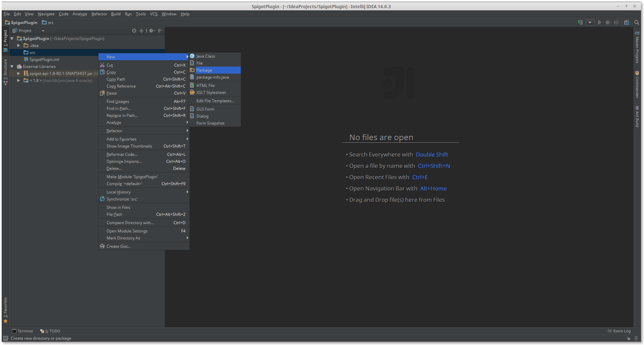The width and height of the screenshot is (644, 345).
Task: Collapse all nodes using the Project panel icon
Action: pos(141,31)
